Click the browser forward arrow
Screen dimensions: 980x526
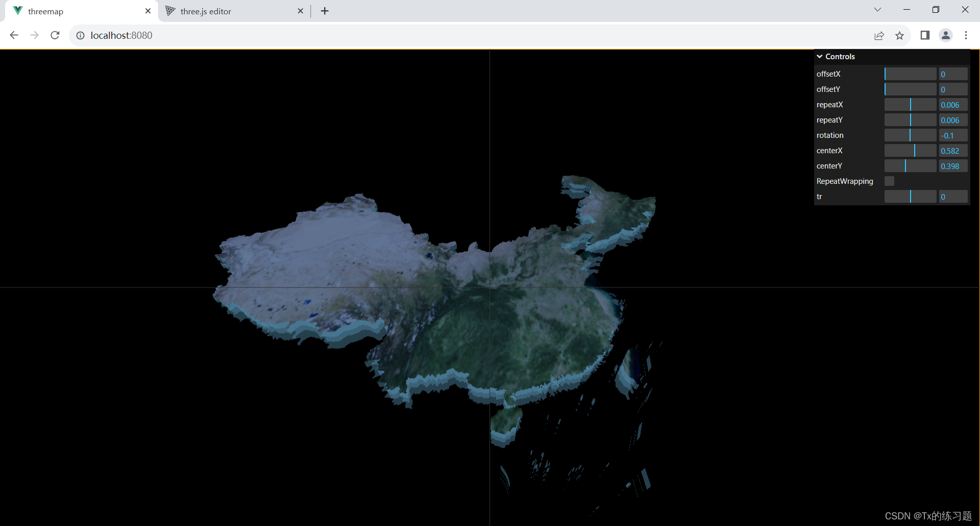34,35
